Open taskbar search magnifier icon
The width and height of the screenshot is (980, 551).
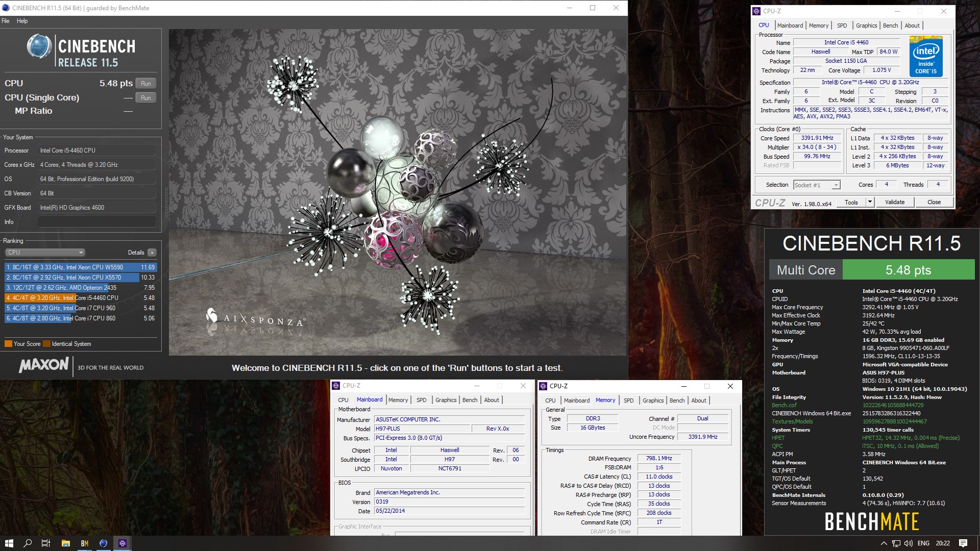tap(28, 543)
